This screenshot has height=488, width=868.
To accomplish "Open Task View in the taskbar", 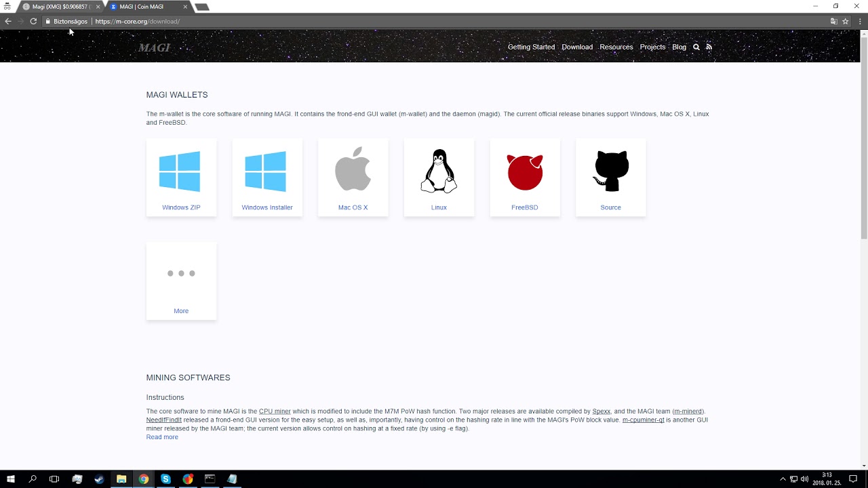I will click(x=54, y=479).
